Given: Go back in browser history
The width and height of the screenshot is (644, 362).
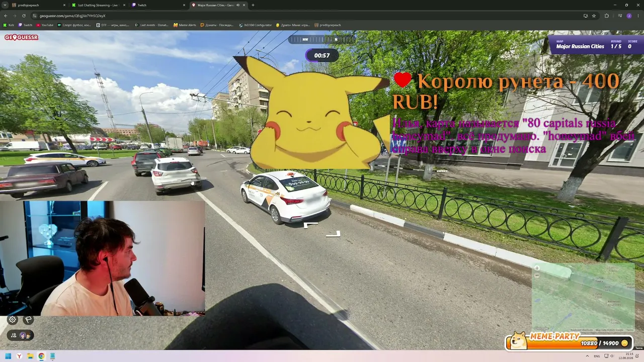Looking at the screenshot, I should click(x=6, y=16).
